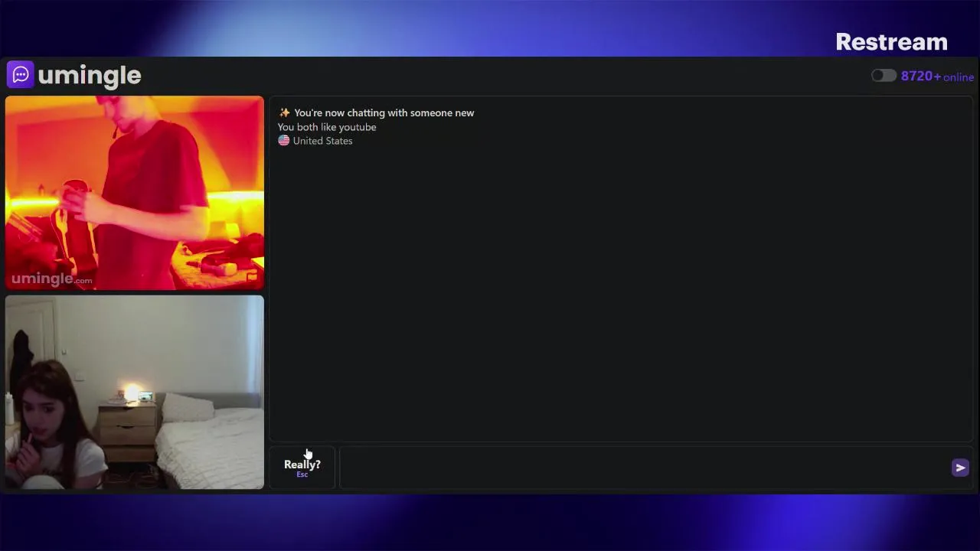Click "You're now chatting with someone new"
Image resolution: width=980 pixels, height=551 pixels.
click(x=384, y=112)
